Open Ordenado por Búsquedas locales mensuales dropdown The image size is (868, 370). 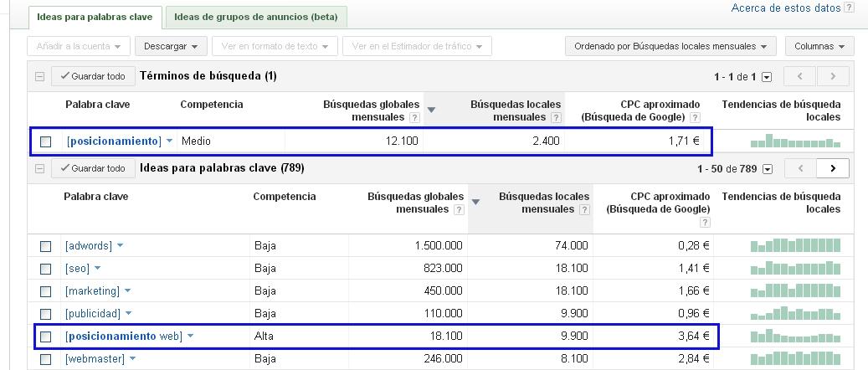pyautogui.click(x=671, y=47)
